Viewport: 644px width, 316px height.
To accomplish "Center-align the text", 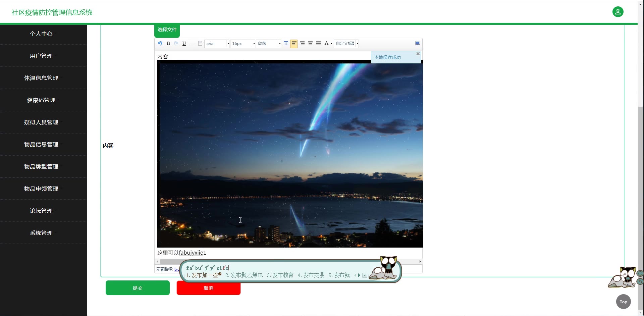I will point(310,43).
